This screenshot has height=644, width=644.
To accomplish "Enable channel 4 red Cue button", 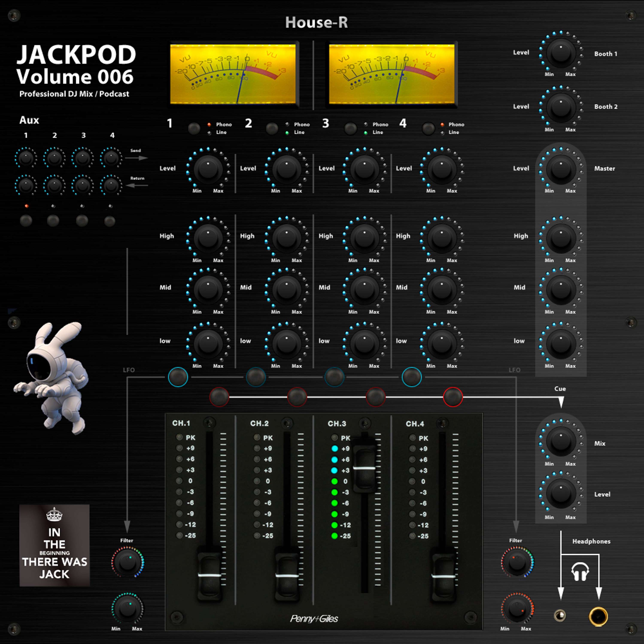I will (453, 397).
